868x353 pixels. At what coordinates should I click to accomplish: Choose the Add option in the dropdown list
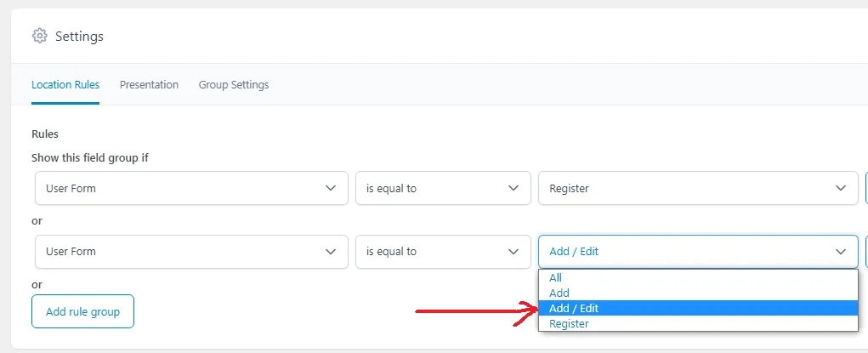tap(698, 293)
